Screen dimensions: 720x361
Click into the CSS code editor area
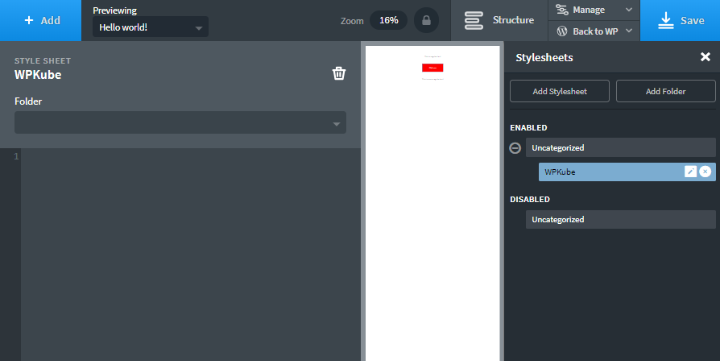tap(191, 254)
